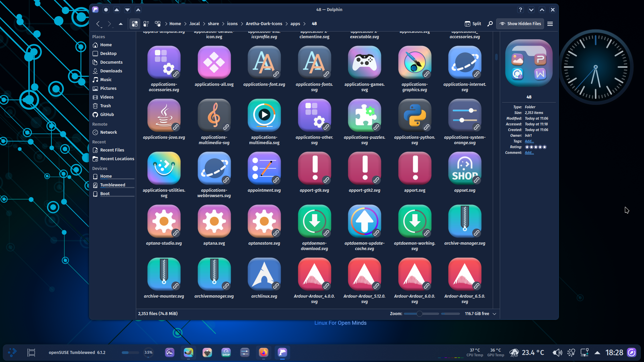Select appset.svg shop icon
The width and height of the screenshot is (644, 362).
(x=465, y=168)
